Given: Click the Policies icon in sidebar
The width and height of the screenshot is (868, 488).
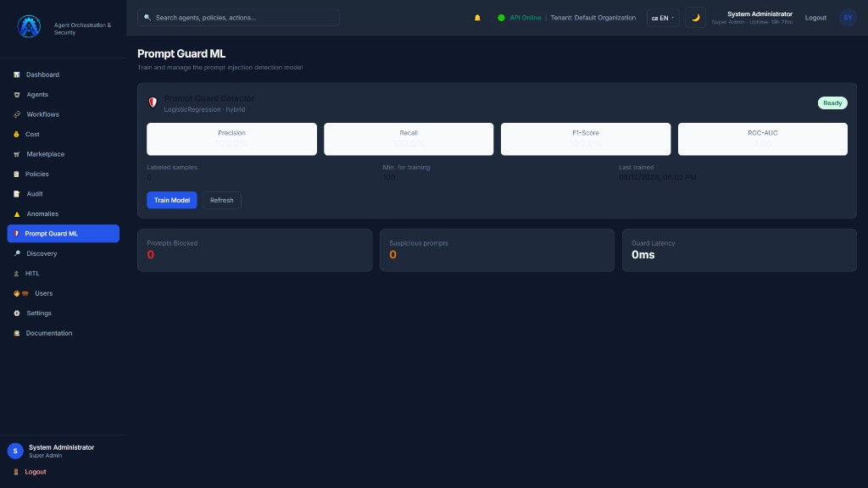Looking at the screenshot, I should 16,175.
